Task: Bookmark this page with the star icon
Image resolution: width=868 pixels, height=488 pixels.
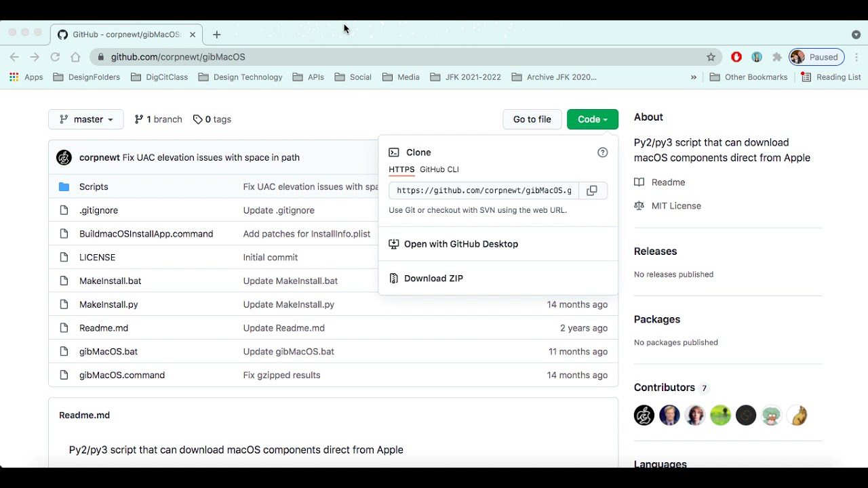Action: tap(711, 57)
